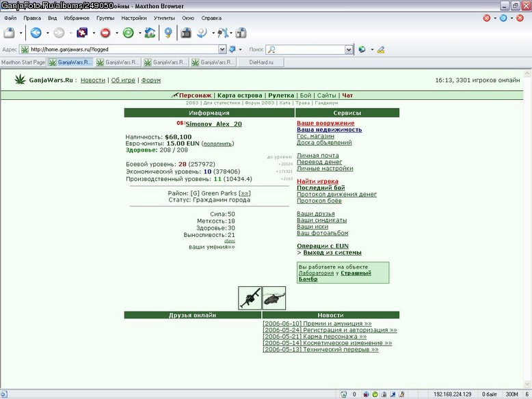Click the Новости link in site header
Viewport: 532px width, 399px height.
pos(93,81)
